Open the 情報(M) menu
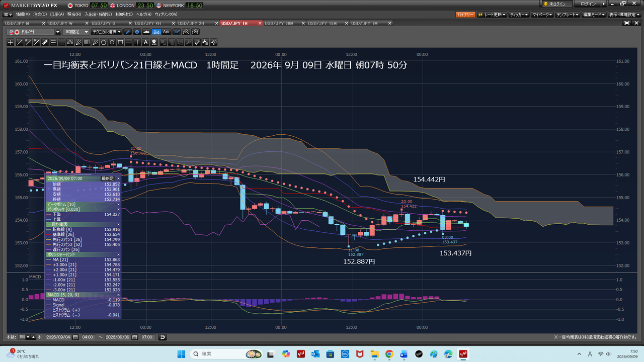The image size is (644, 362). click(x=23, y=15)
